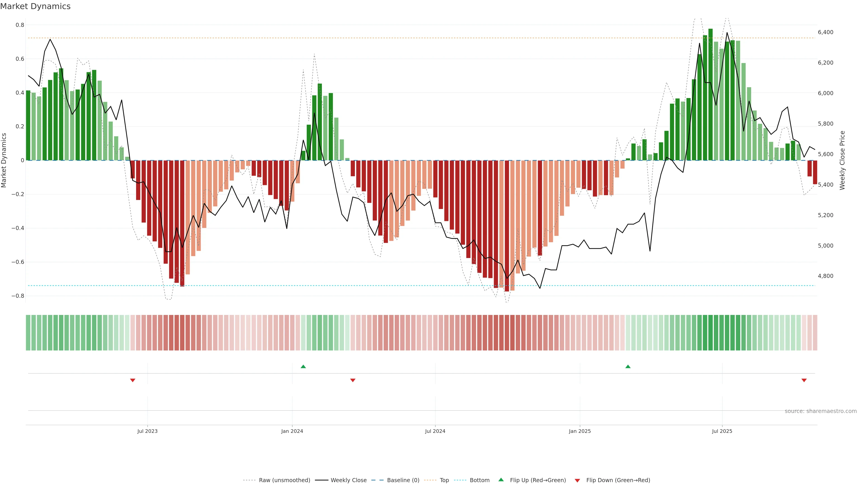Click the first red Flip Down triangle marker
This screenshot has height=488, width=868.
133,380
